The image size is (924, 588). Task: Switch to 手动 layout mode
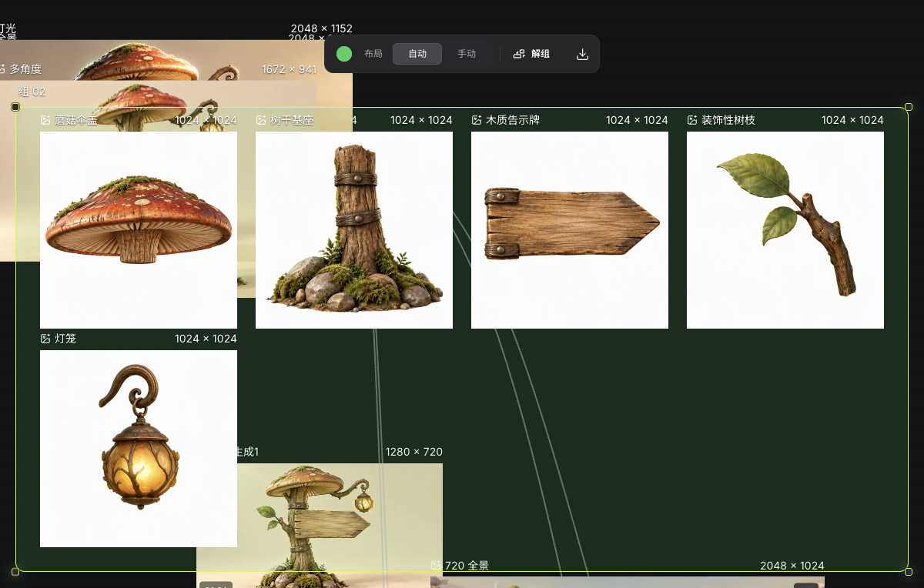pyautogui.click(x=467, y=54)
